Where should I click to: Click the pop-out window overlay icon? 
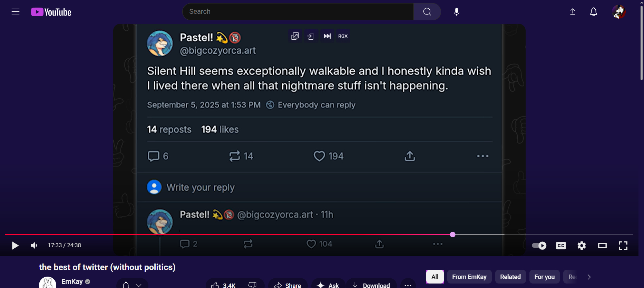coord(295,36)
